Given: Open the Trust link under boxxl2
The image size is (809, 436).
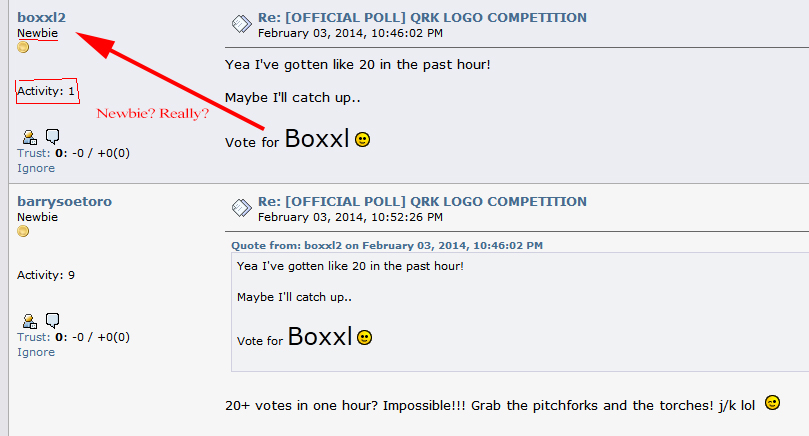Looking at the screenshot, I should [34, 153].
